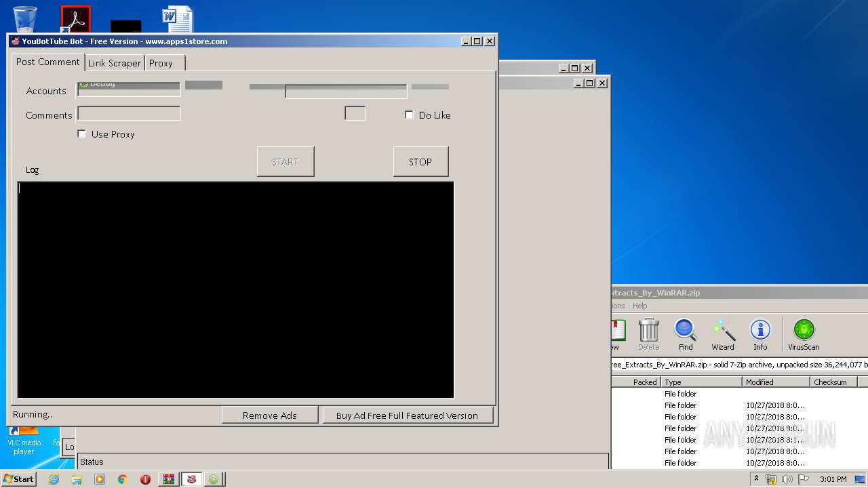Switch to WinRAR via taskbar icon
Viewport: 868px width, 488px height.
pyautogui.click(x=168, y=479)
